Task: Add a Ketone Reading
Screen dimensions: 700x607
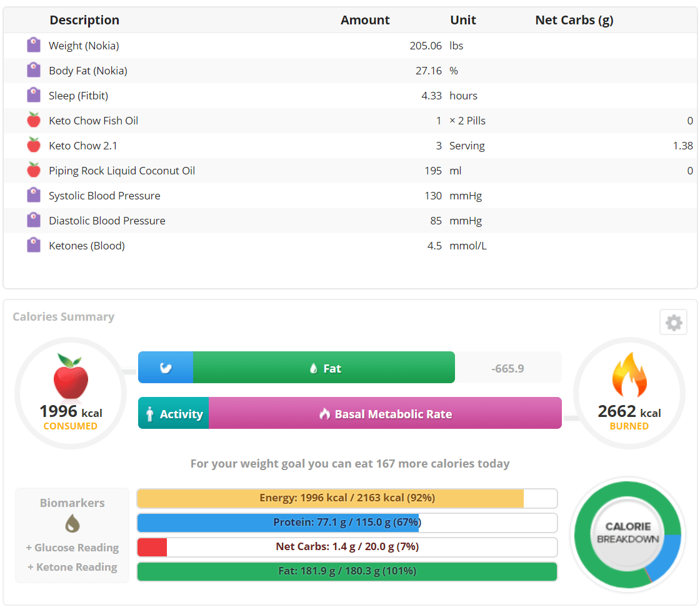Action: tap(72, 567)
